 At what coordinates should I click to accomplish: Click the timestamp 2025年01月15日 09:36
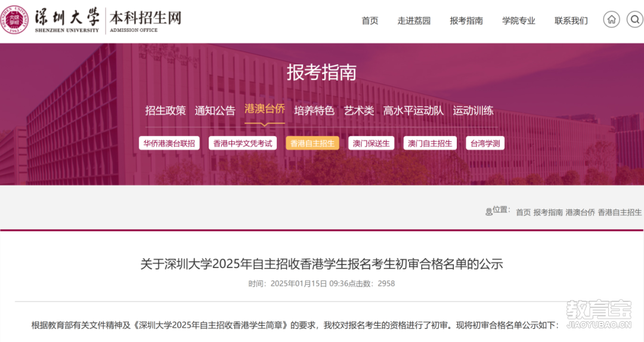click(309, 284)
